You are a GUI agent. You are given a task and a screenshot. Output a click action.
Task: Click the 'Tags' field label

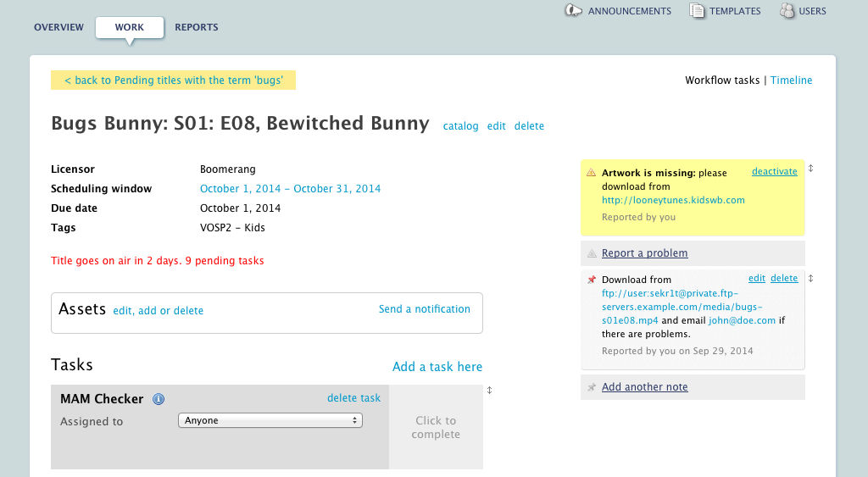[x=63, y=228]
